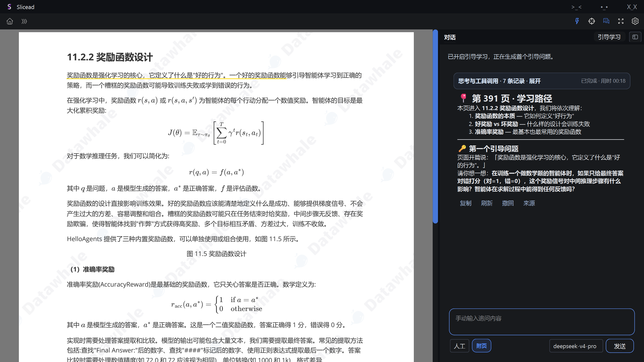Click paragraph starting HelloAgents 提供了三种内置奖励函数
The width and height of the screenshot is (644, 362).
pyautogui.click(x=184, y=239)
